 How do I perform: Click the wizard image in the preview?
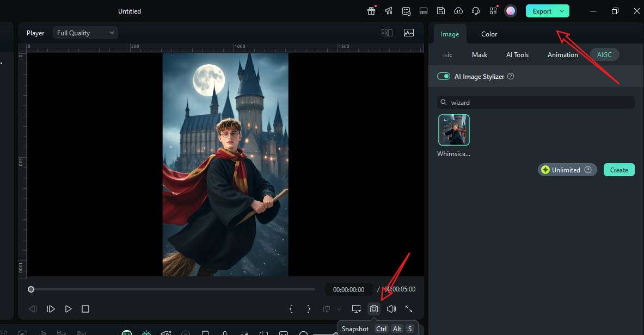click(225, 165)
